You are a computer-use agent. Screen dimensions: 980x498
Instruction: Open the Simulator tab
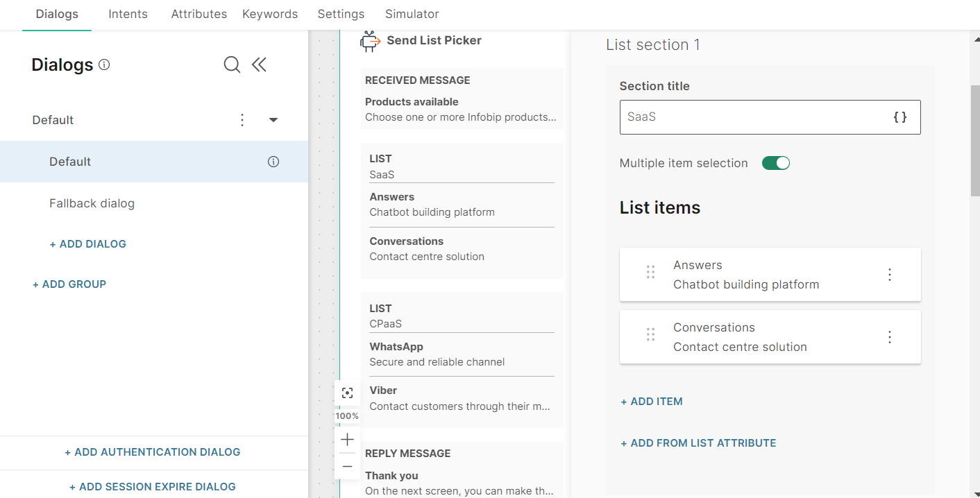[x=412, y=14]
